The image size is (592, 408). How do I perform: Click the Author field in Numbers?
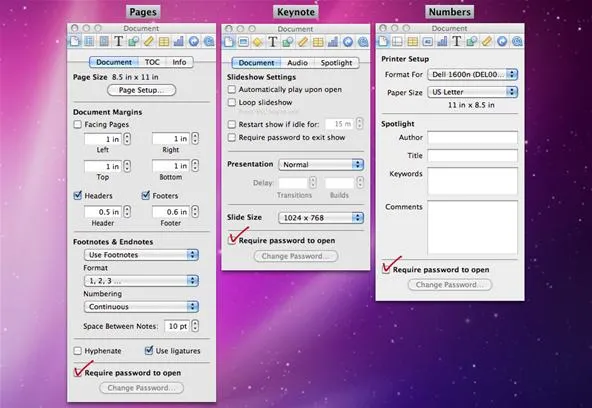click(472, 137)
